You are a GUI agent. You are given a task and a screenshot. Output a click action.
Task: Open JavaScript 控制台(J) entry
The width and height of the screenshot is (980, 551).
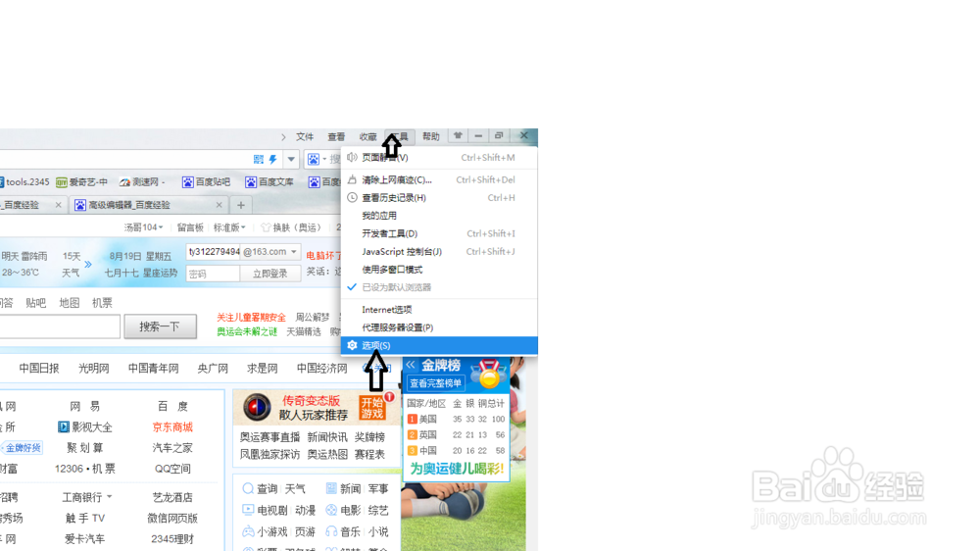[x=439, y=251]
